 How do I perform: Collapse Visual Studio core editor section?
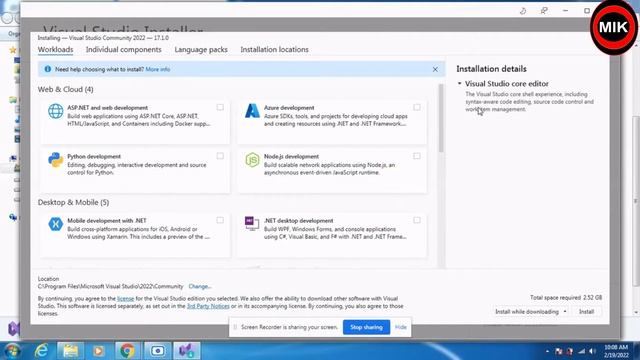(460, 83)
